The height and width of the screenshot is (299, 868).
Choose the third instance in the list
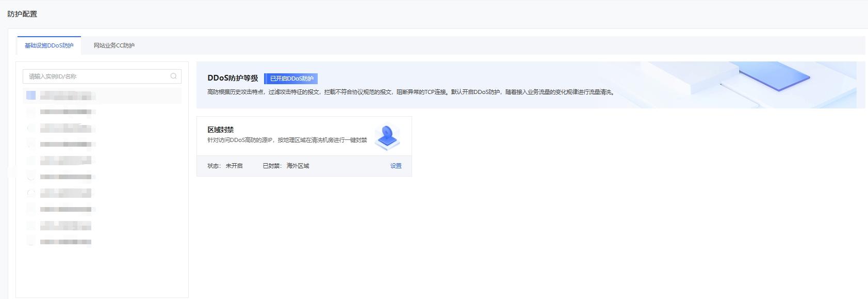67,128
